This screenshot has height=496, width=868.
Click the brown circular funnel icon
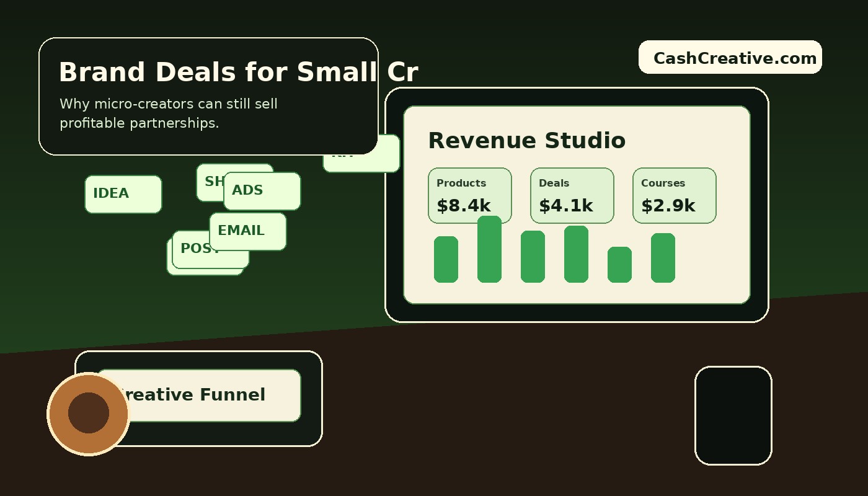tap(89, 414)
